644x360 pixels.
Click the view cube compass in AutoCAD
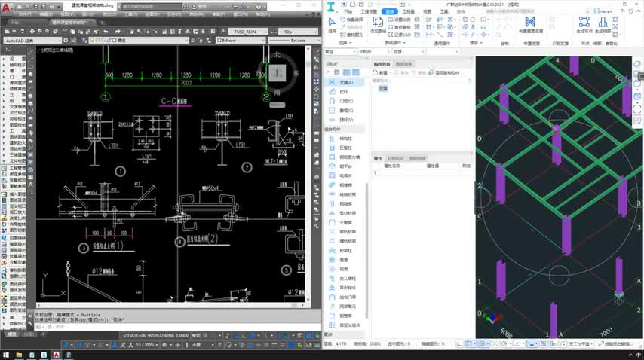tap(278, 72)
